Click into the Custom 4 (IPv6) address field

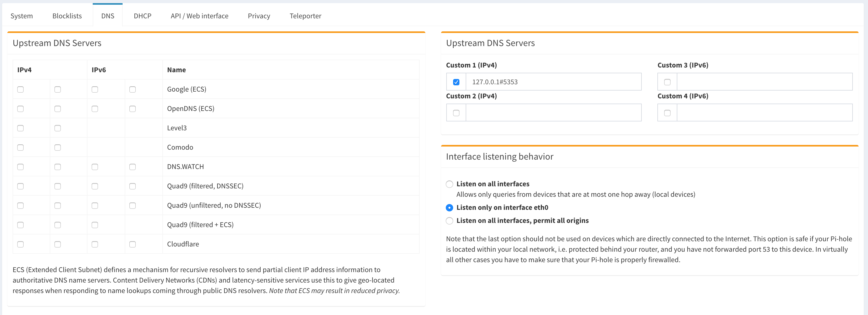tap(765, 113)
